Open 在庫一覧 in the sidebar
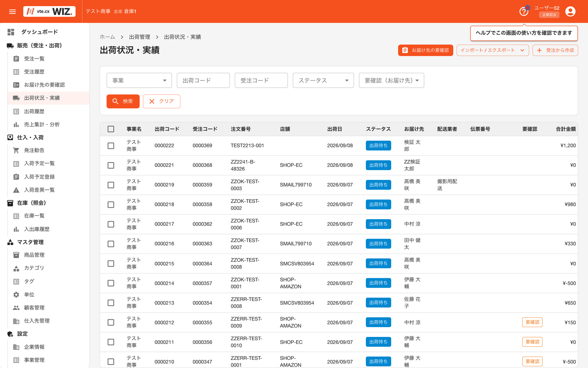This screenshot has height=368, width=588. (49, 216)
